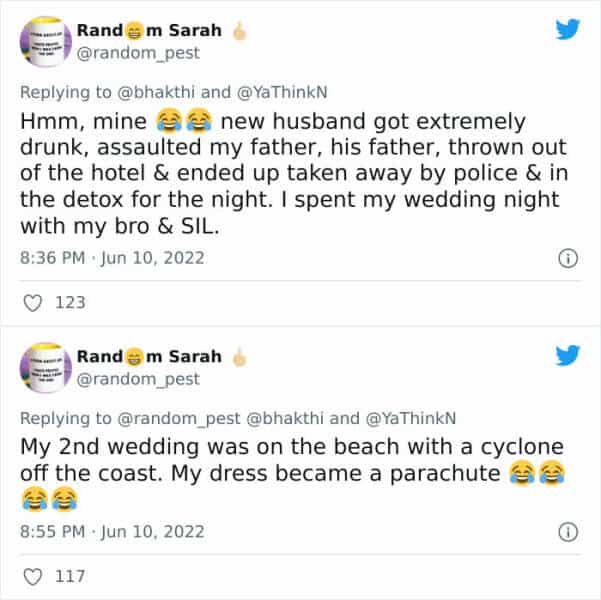Like the second tweet with heart icon
The width and height of the screenshot is (601, 600).
(x=32, y=576)
